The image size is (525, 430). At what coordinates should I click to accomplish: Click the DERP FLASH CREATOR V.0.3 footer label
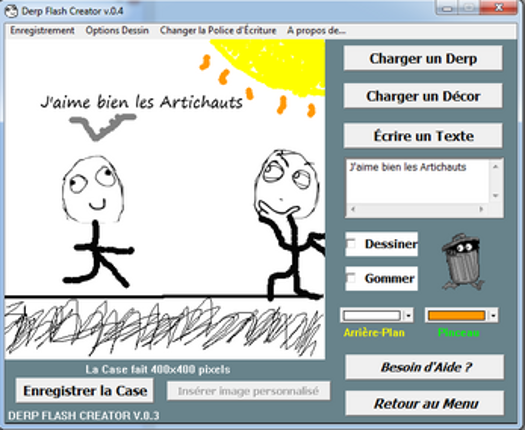(x=83, y=416)
